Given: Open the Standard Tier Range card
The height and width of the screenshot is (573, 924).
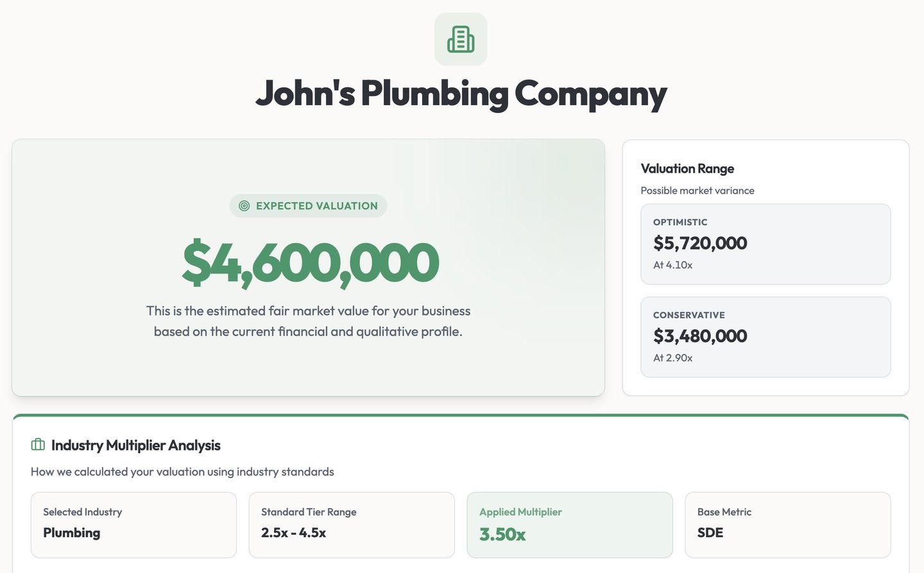Looking at the screenshot, I should (x=352, y=524).
